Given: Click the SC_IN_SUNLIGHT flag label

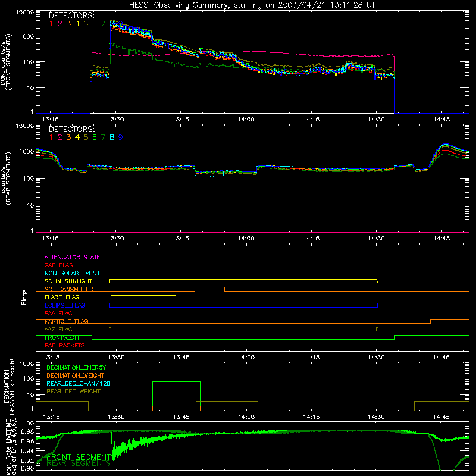Looking at the screenshot, I should 68,281.
